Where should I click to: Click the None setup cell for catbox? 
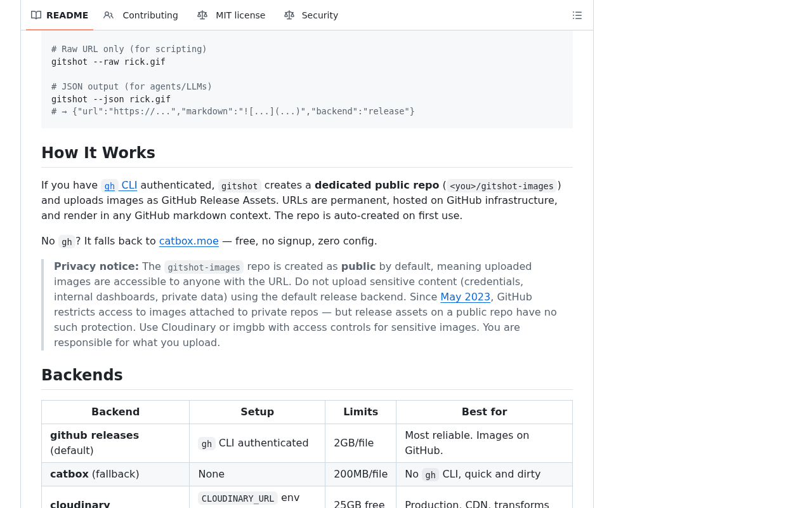click(x=258, y=474)
